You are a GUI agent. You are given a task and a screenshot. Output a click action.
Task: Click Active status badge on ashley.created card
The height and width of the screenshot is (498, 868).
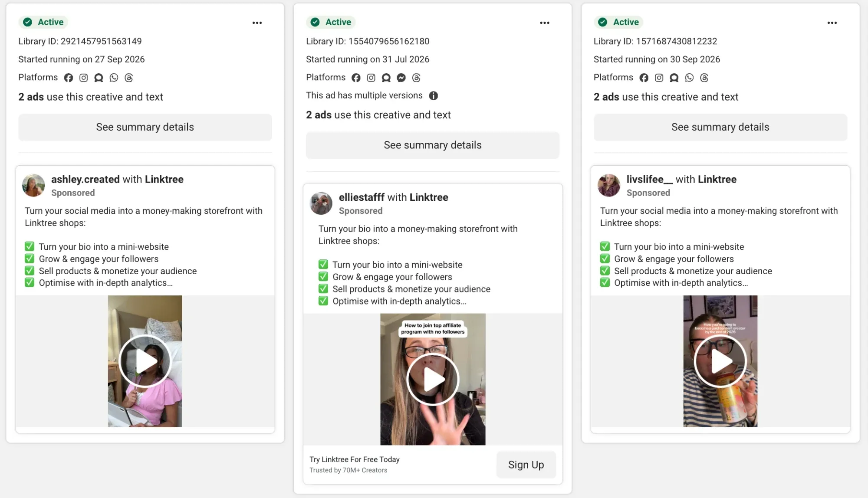[x=43, y=22]
